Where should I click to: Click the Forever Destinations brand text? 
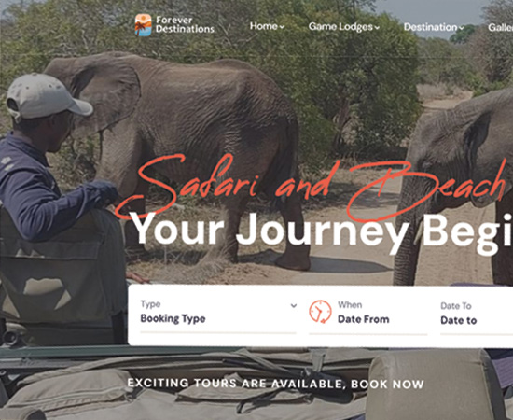tap(185, 24)
